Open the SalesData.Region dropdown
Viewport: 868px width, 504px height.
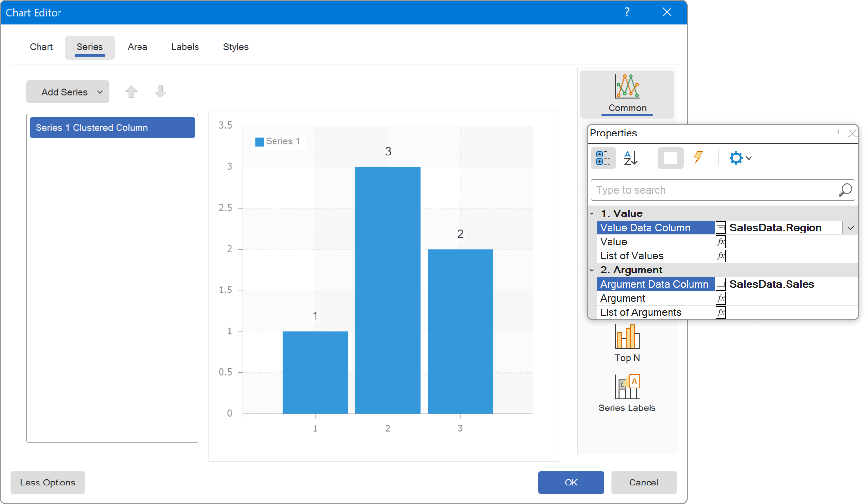pos(850,227)
